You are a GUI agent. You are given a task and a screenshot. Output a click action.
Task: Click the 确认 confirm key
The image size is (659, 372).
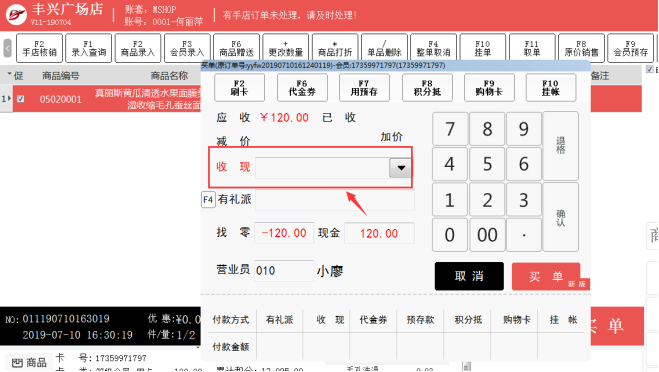561,217
